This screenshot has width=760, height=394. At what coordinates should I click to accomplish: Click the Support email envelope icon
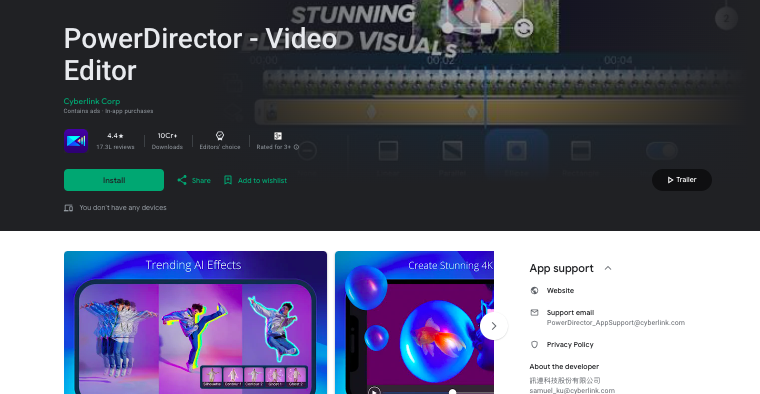tap(534, 313)
